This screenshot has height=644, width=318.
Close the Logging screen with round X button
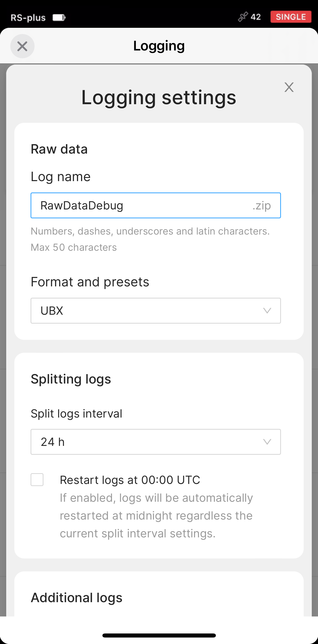coord(22,46)
